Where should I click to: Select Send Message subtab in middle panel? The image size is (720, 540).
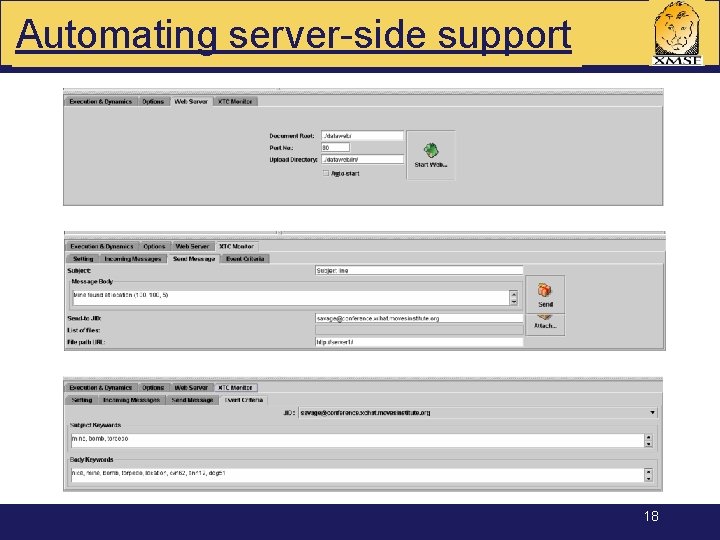194,259
